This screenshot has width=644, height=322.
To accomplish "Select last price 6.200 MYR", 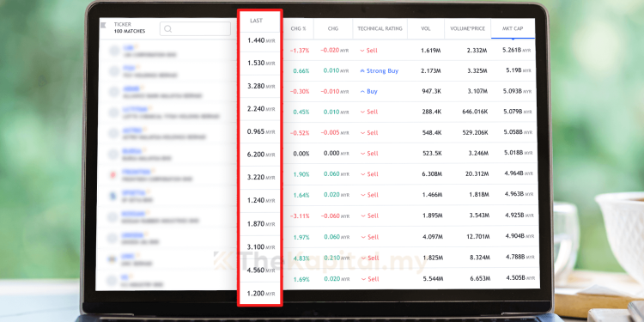I will click(261, 155).
